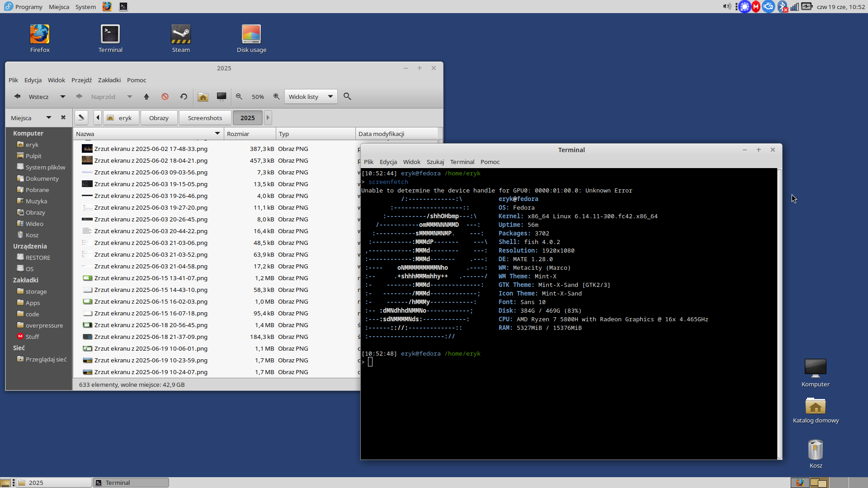Image resolution: width=868 pixels, height=488 pixels.
Task: Reload the current folder
Action: click(x=184, y=97)
